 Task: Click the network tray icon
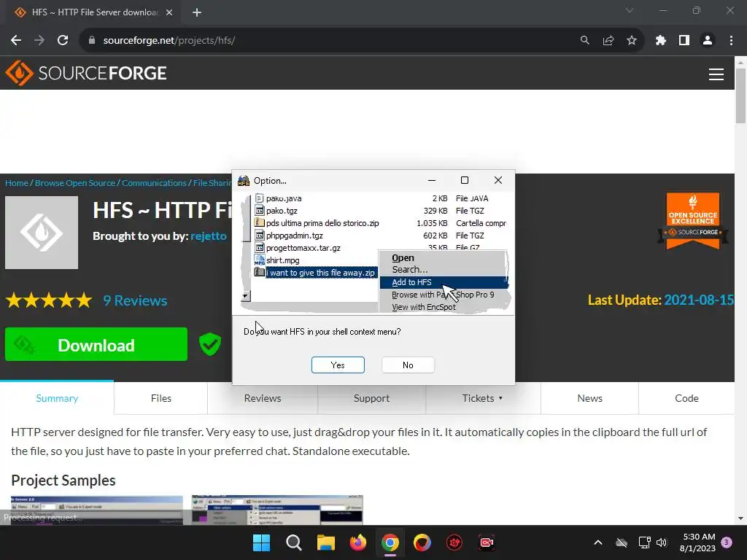pos(644,542)
